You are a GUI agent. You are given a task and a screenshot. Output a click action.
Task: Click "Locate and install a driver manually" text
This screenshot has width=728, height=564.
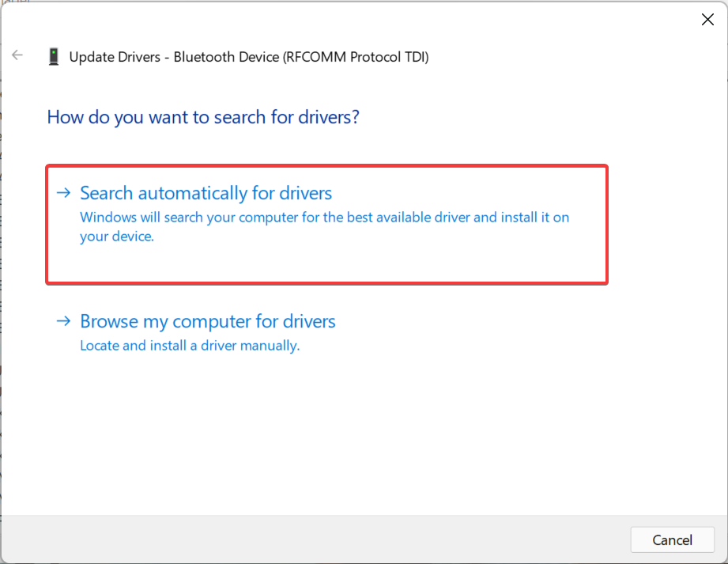[x=190, y=346]
